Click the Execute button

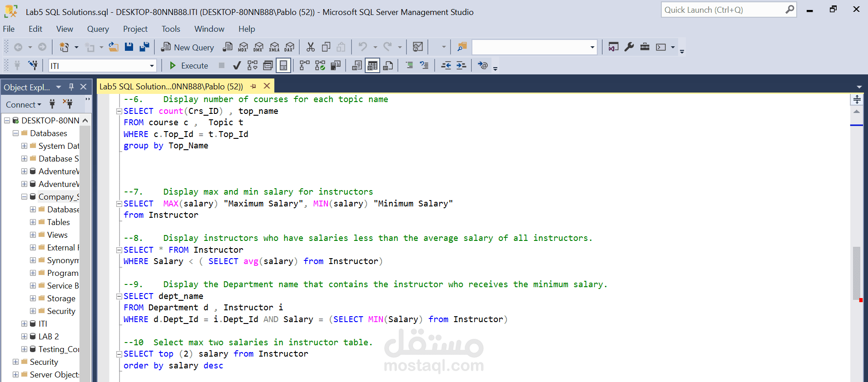tap(188, 66)
